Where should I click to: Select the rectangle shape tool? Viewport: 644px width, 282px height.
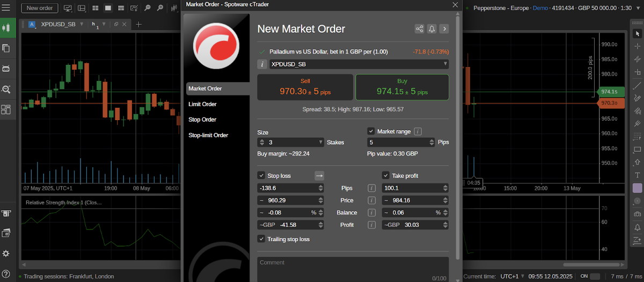pos(638,149)
